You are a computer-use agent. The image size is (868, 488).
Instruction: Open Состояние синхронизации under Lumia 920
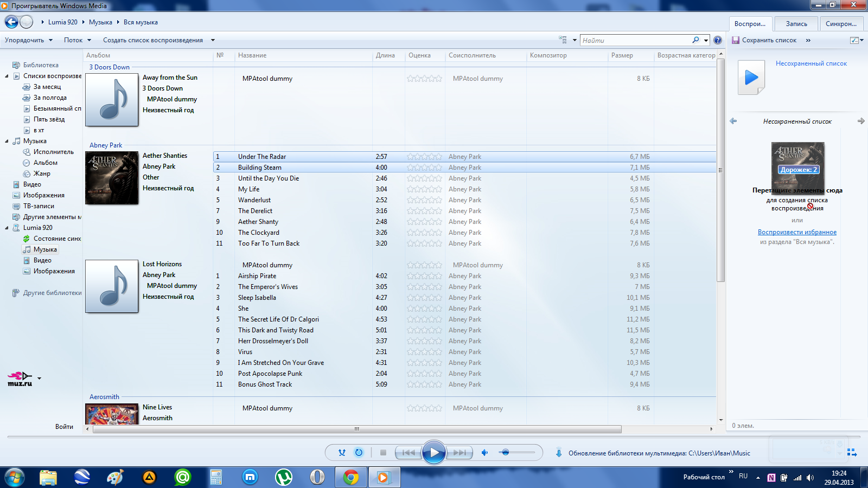[57, 239]
